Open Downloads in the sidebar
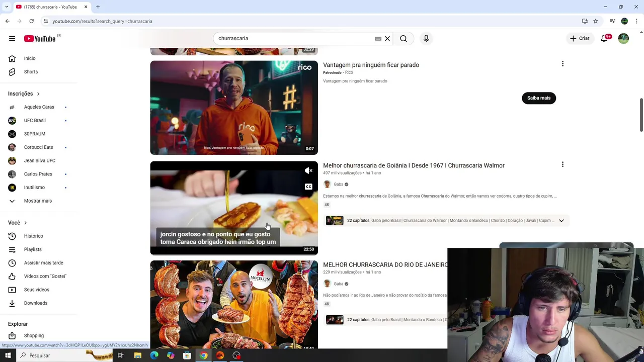The width and height of the screenshot is (644, 362). pos(35,303)
